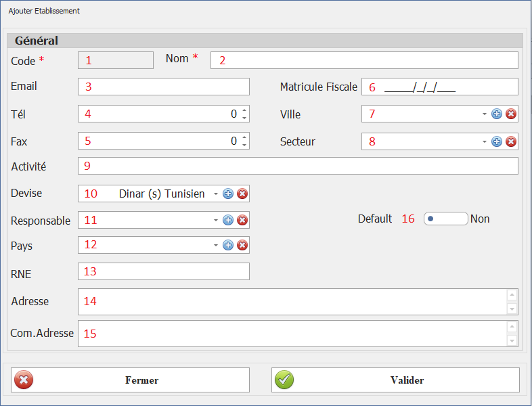The image size is (532, 406).
Task: Add a new Responsable with plus icon
Action: tap(228, 220)
